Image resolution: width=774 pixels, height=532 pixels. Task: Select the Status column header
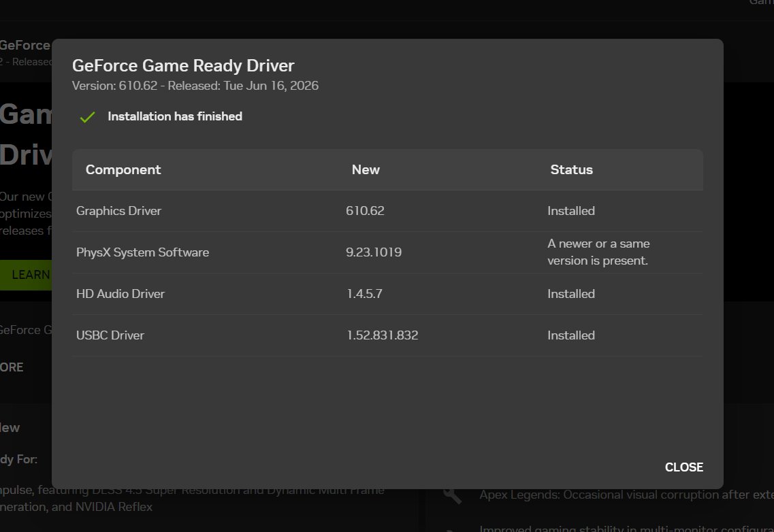[572, 169]
